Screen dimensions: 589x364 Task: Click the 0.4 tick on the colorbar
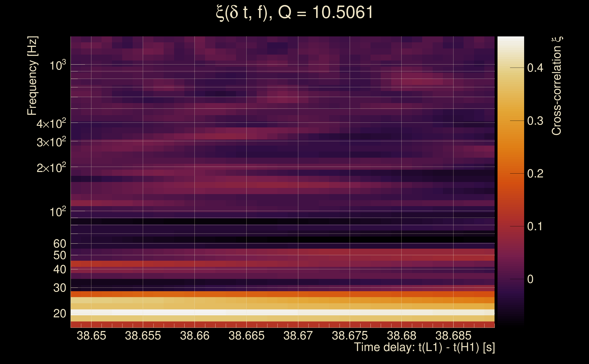point(535,68)
